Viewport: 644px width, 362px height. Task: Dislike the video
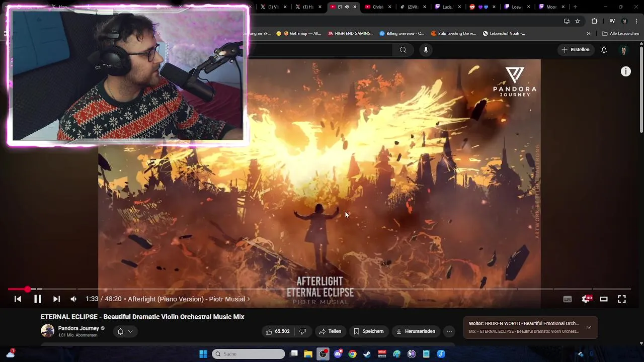(303, 331)
